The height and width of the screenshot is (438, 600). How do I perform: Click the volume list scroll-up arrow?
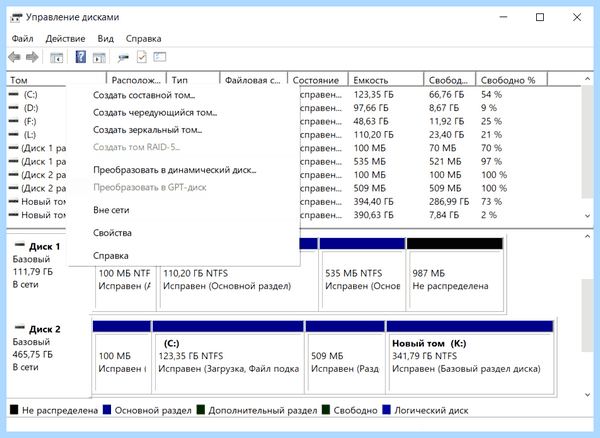(x=587, y=79)
